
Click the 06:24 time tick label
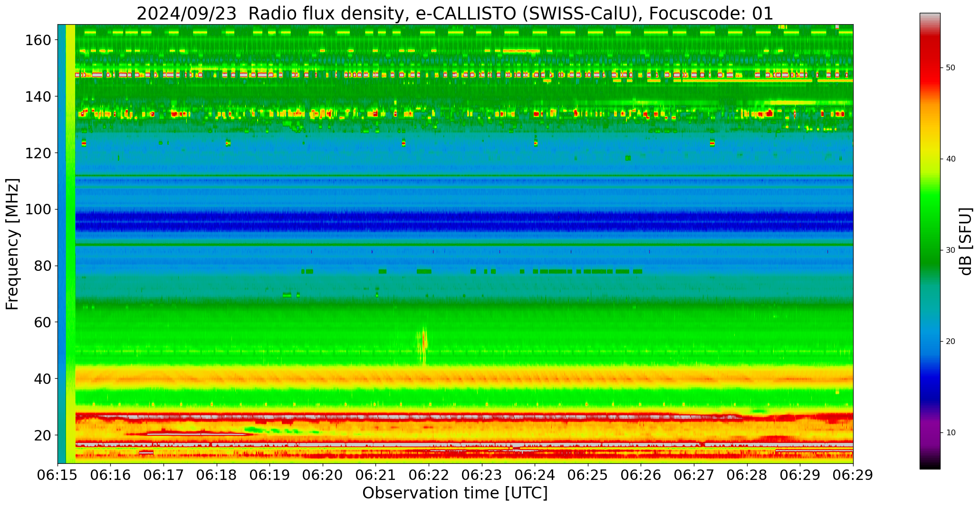click(535, 475)
